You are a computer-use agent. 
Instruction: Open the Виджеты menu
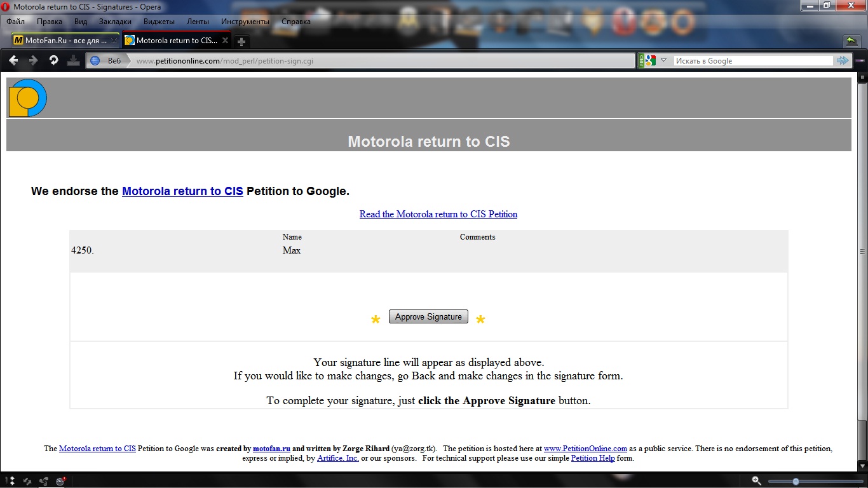[159, 22]
